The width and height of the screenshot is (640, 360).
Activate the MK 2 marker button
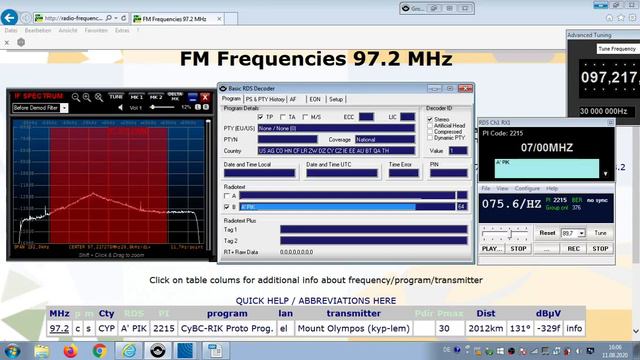[156, 97]
